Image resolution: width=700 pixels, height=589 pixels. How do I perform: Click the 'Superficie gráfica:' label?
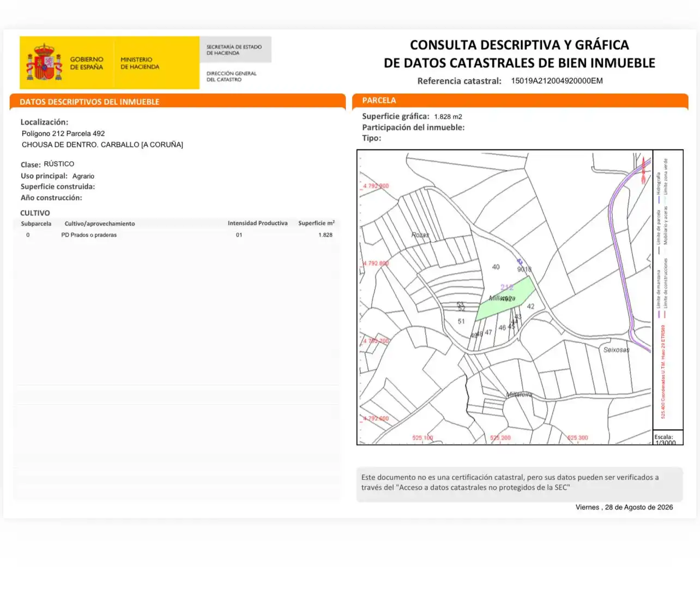pos(396,116)
